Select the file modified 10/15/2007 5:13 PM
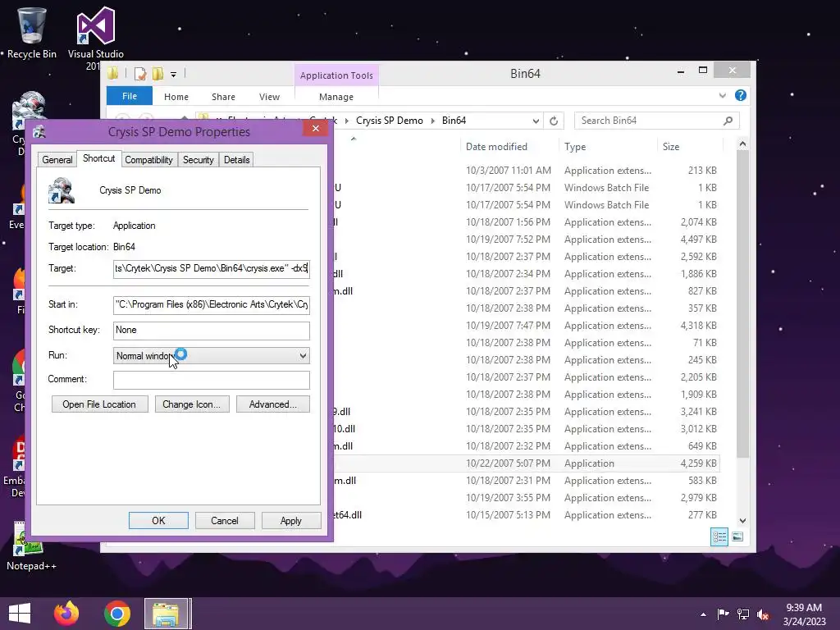 click(527, 515)
